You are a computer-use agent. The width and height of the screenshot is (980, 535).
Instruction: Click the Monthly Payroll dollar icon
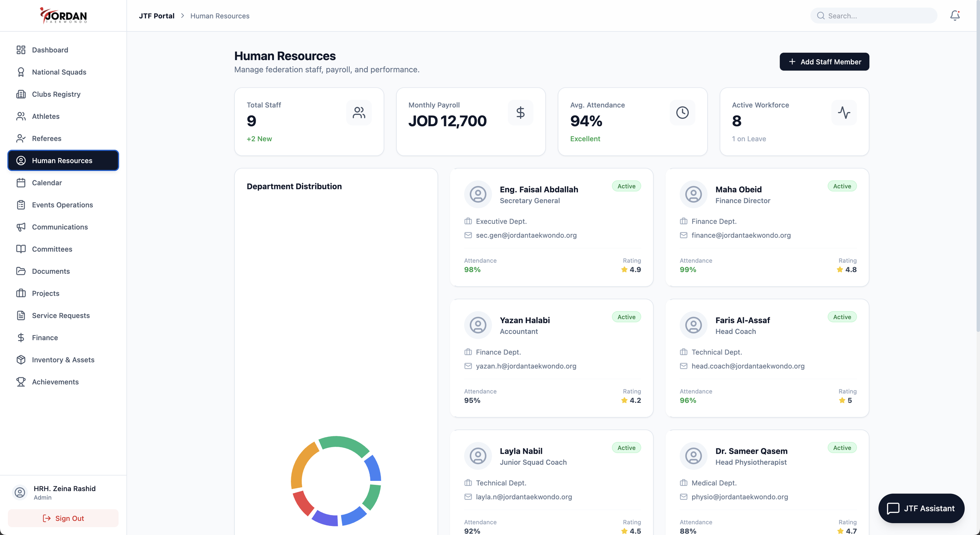pos(520,113)
